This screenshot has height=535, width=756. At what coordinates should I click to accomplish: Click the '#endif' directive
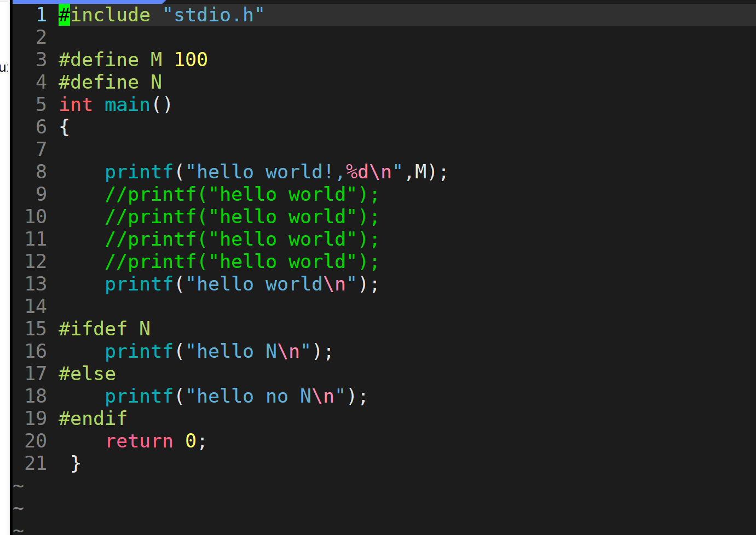tap(93, 418)
